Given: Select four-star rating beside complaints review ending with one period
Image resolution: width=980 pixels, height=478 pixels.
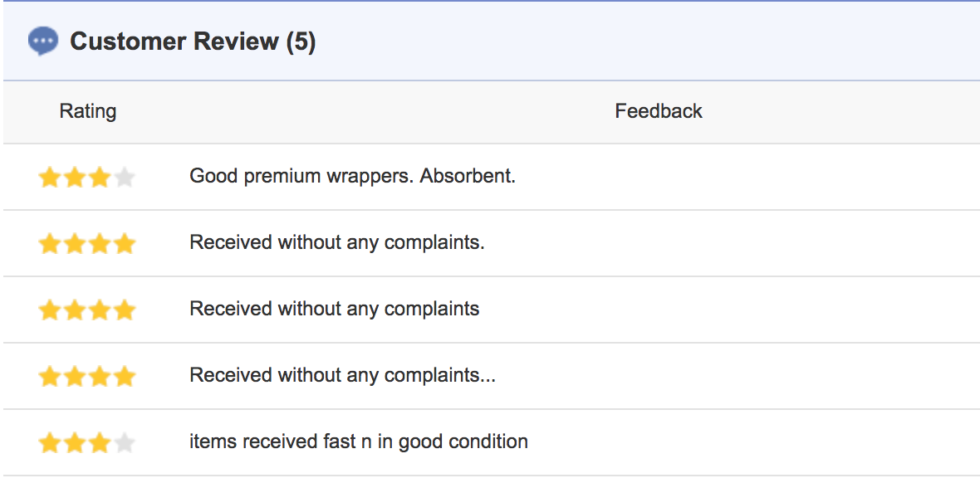Looking at the screenshot, I should (87, 244).
